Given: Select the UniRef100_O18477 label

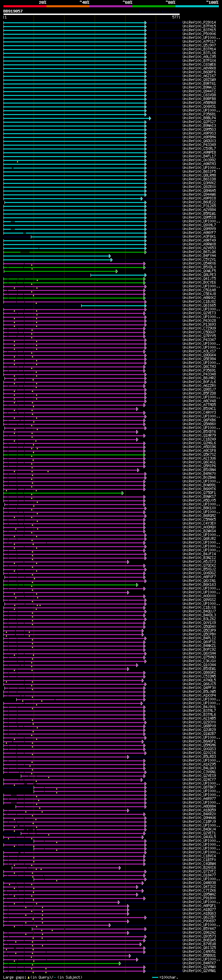Looking at the screenshot, I should [x=199, y=875].
